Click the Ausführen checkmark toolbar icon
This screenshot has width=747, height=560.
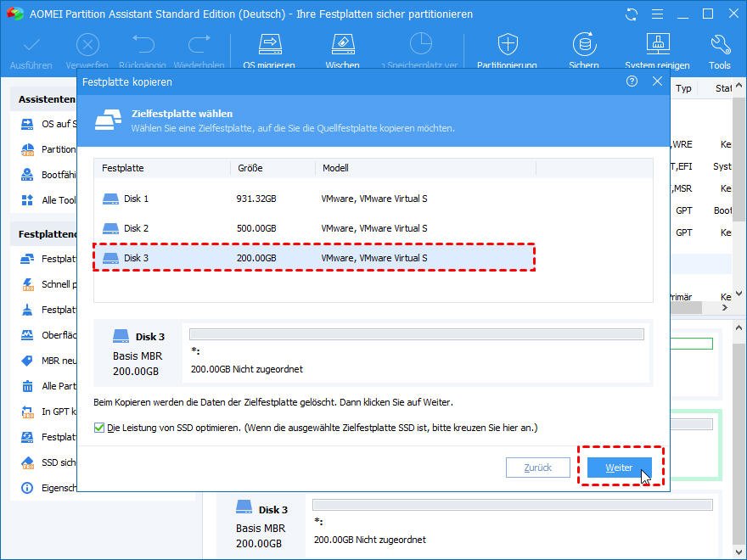click(31, 46)
